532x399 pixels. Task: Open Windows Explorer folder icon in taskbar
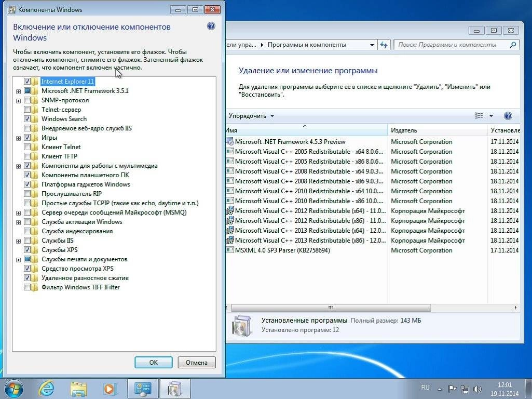(79, 389)
